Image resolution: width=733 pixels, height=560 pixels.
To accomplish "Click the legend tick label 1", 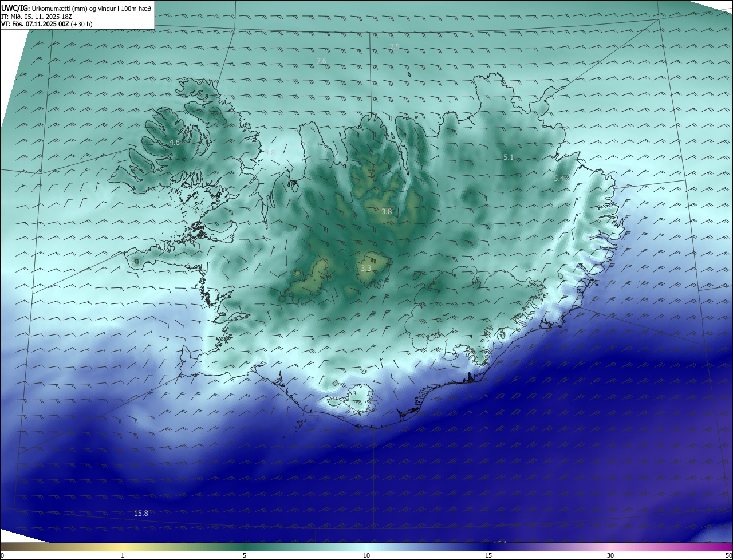I will 123,555.
